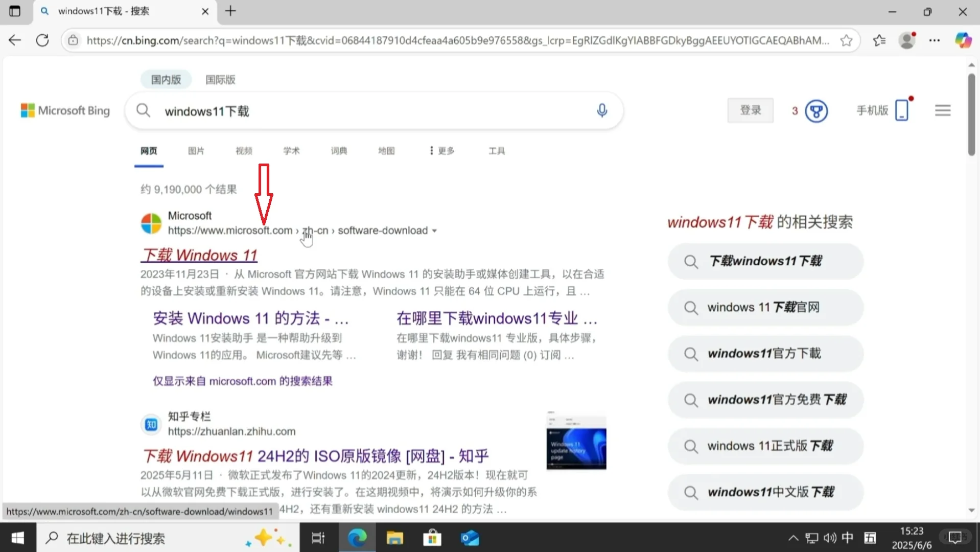Open browser Settings and more ellipsis menu
Image resolution: width=980 pixels, height=552 pixels.
[934, 40]
